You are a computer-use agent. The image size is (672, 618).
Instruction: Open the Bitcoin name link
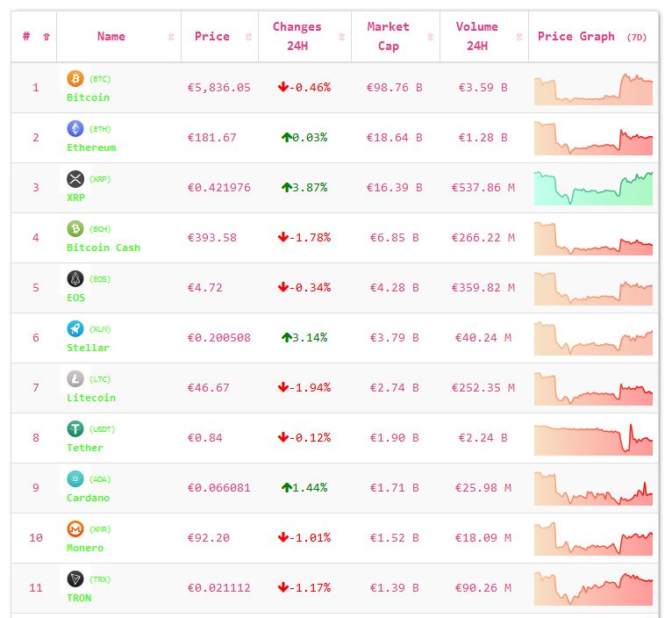point(88,97)
